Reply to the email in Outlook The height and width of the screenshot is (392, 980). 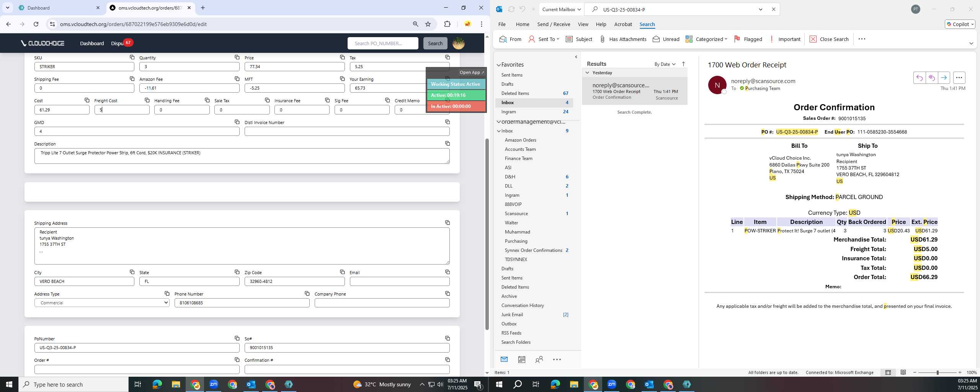pyautogui.click(x=919, y=78)
